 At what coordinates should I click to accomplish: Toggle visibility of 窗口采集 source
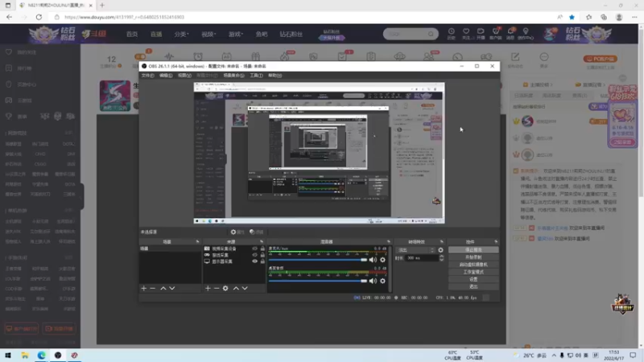tap(254, 255)
